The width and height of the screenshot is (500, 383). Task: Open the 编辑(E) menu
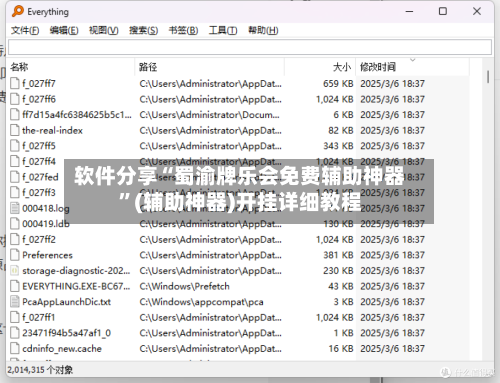click(64, 30)
